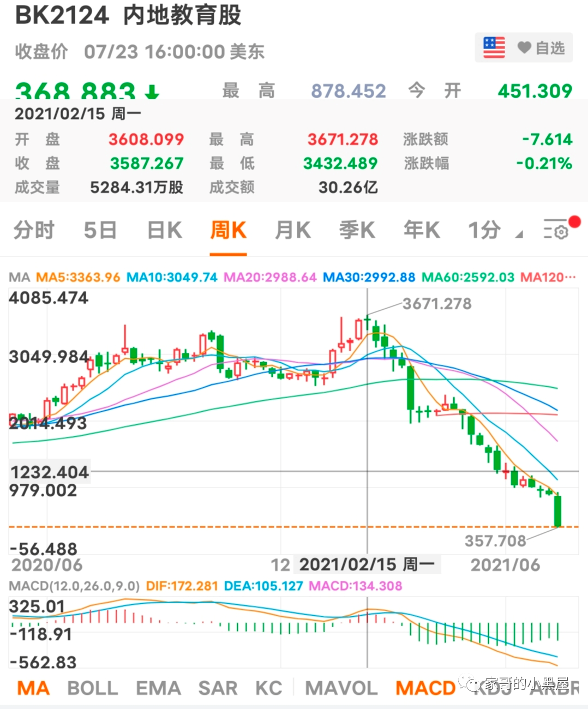Click the 收盘价 07/23 16:00:00 美东 timestamp
This screenshot has height=709, width=588.
click(140, 52)
